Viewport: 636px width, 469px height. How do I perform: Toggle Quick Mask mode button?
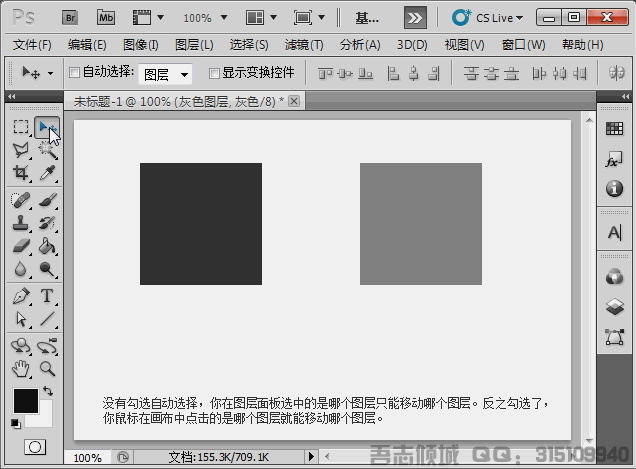pos(35,446)
